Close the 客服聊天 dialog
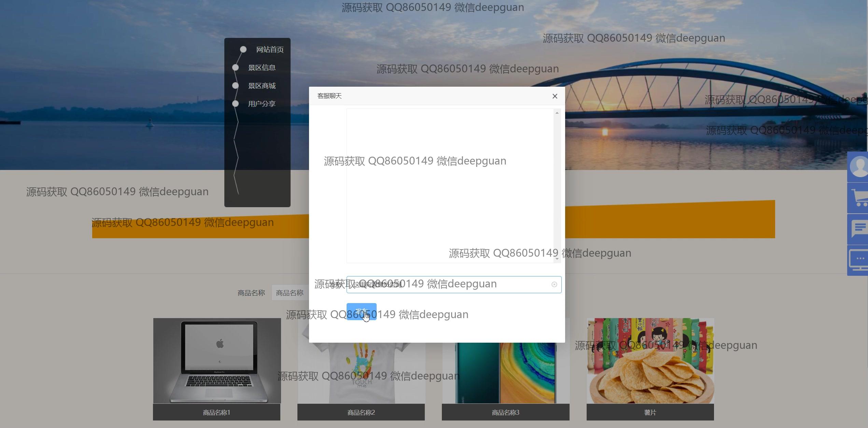This screenshot has width=868, height=428. tap(555, 96)
